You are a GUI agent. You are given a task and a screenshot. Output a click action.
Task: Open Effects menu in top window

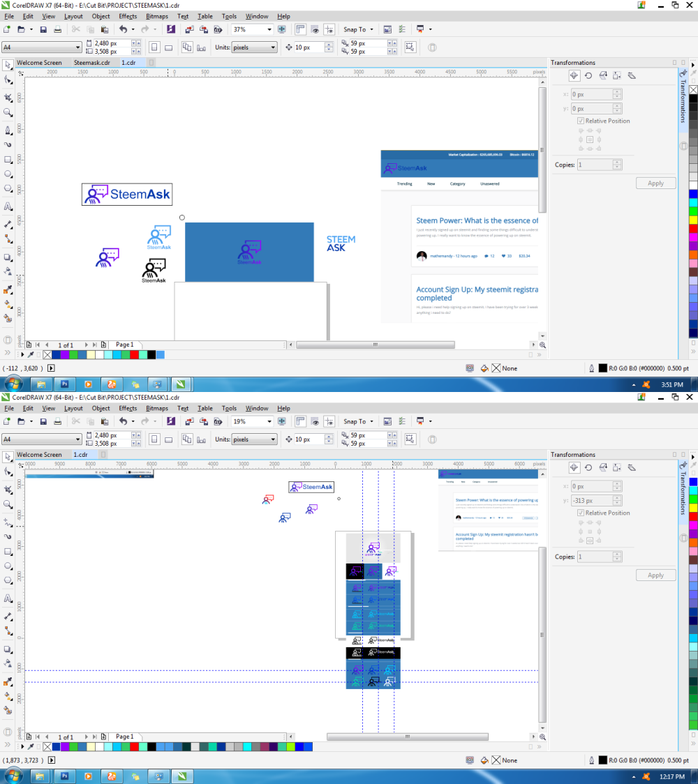coord(128,16)
